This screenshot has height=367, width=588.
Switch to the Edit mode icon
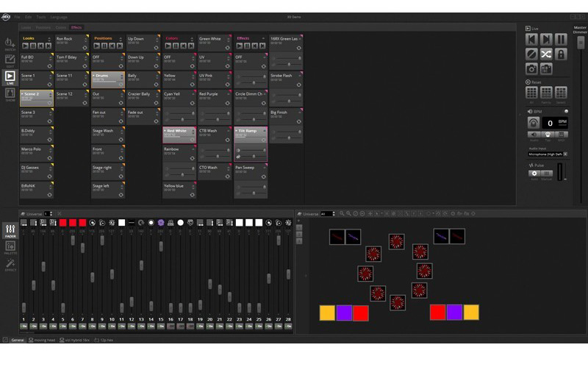click(10, 61)
